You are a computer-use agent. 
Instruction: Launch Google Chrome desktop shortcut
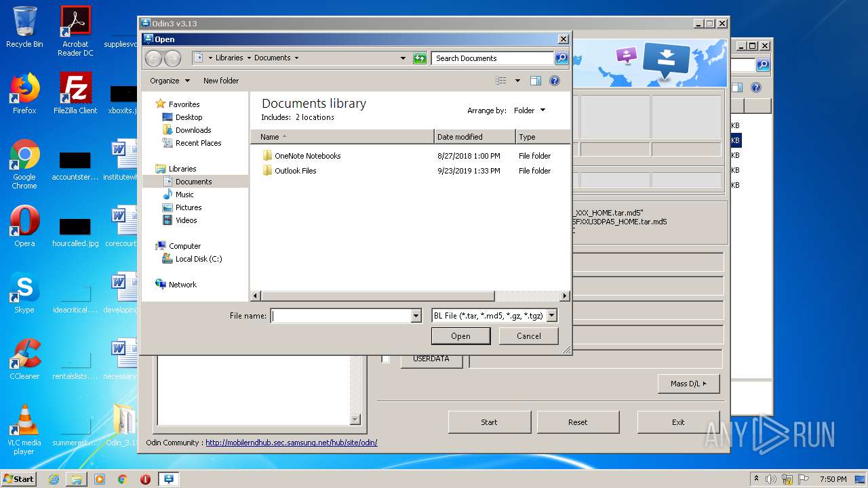click(24, 164)
